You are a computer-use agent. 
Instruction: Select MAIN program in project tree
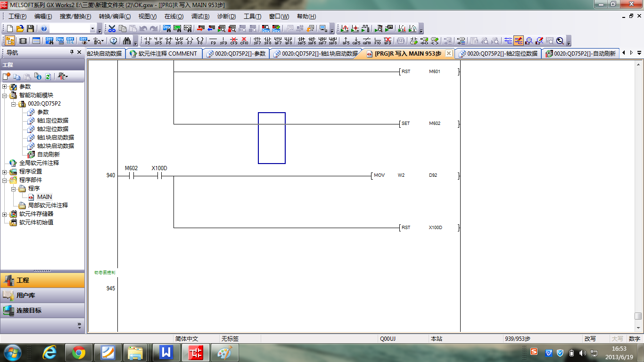click(44, 197)
